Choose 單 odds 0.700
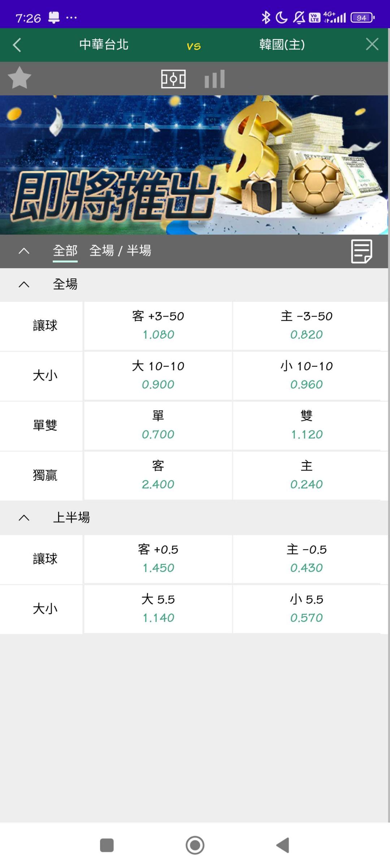The height and width of the screenshot is (868, 390). pos(158,425)
